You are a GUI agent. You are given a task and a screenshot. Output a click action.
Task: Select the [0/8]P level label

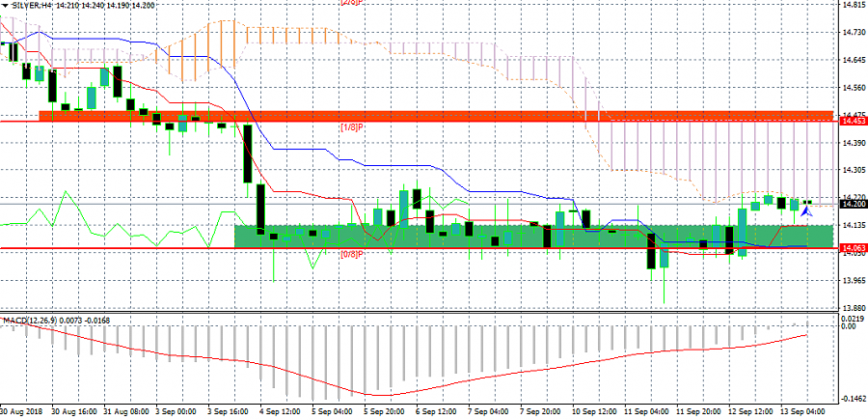pyautogui.click(x=351, y=255)
